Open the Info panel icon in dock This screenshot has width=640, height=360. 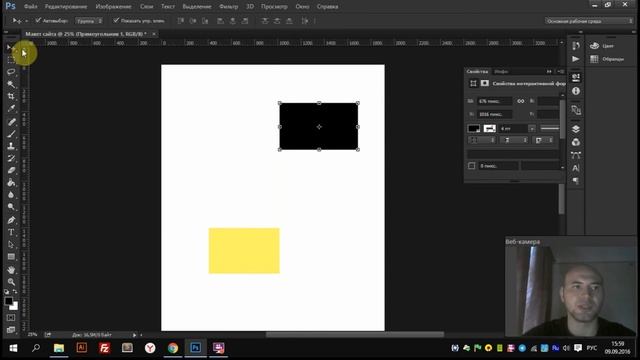click(x=576, y=91)
